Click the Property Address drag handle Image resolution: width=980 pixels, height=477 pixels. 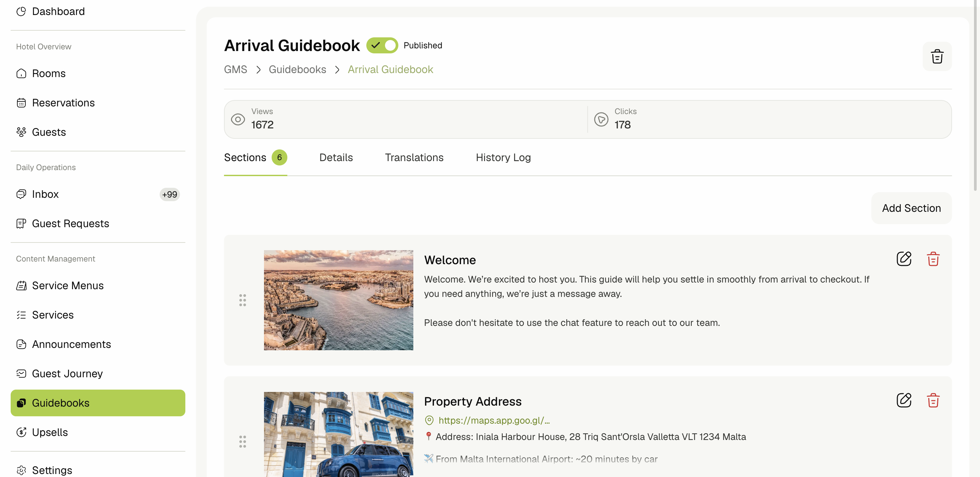pos(242,442)
